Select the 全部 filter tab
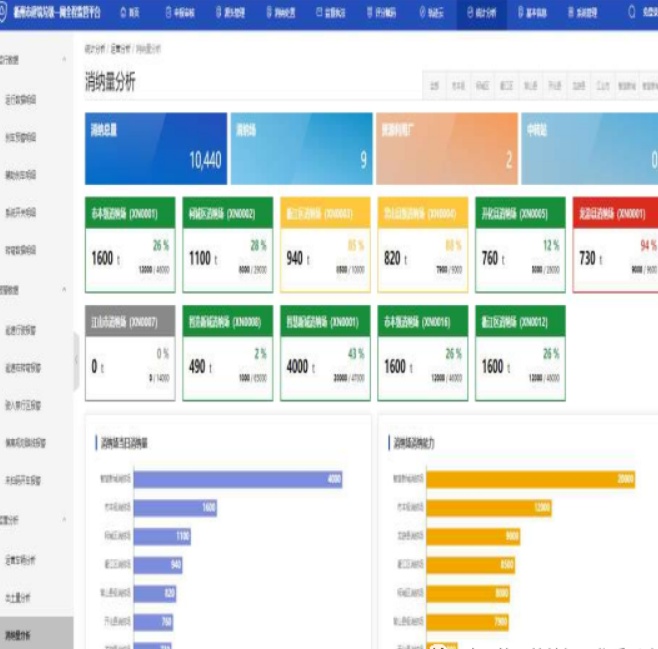658x649 pixels. pyautogui.click(x=435, y=86)
